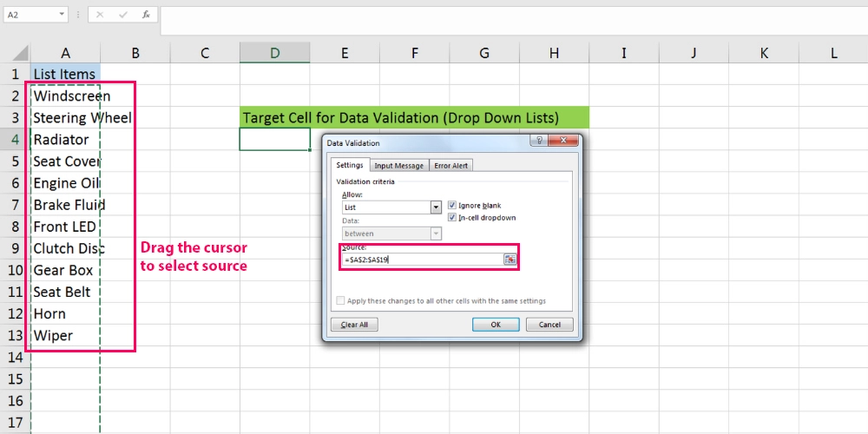Click the Horn cell

tap(65, 313)
